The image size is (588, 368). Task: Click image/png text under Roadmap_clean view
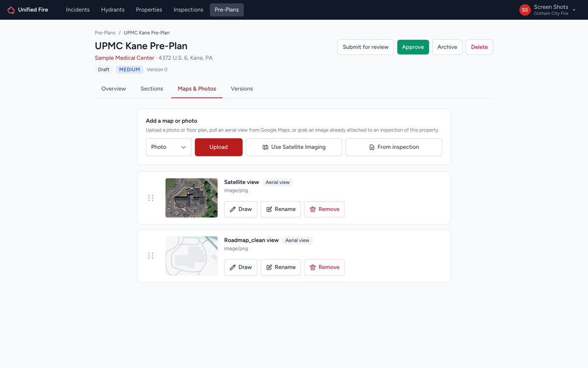(x=236, y=249)
